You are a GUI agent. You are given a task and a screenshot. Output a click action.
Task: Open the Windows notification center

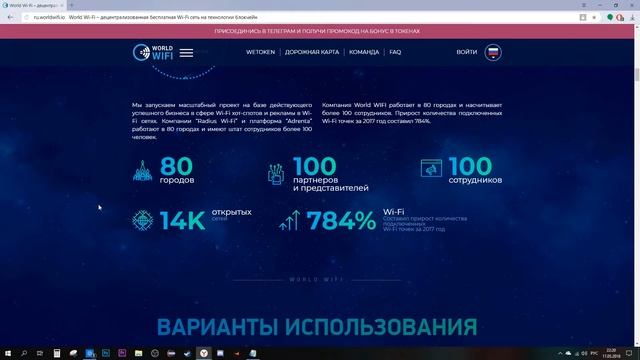pos(629,353)
